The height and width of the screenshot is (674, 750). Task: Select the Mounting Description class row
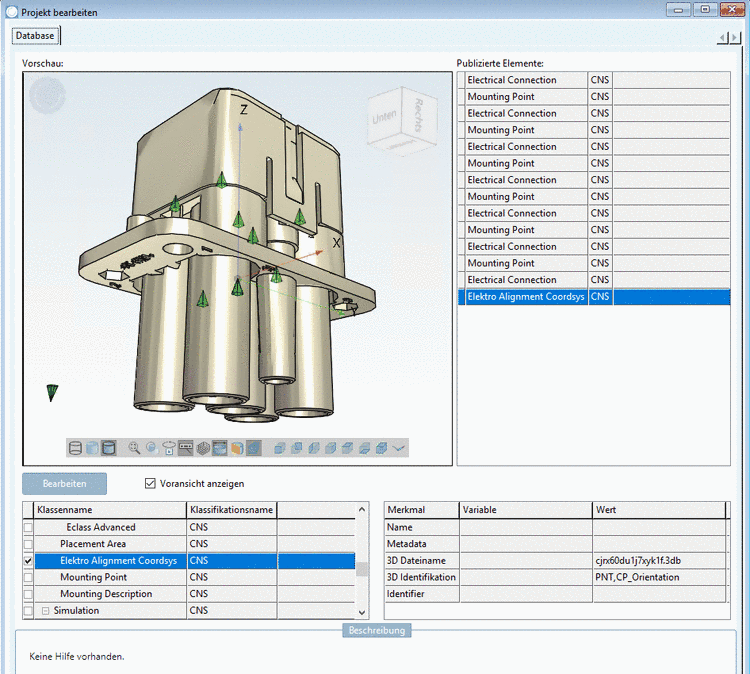[106, 594]
